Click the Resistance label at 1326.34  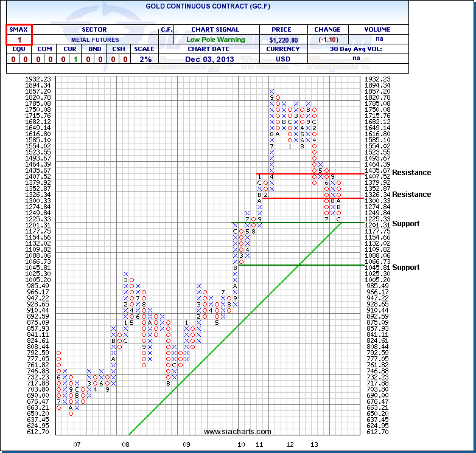(411, 195)
